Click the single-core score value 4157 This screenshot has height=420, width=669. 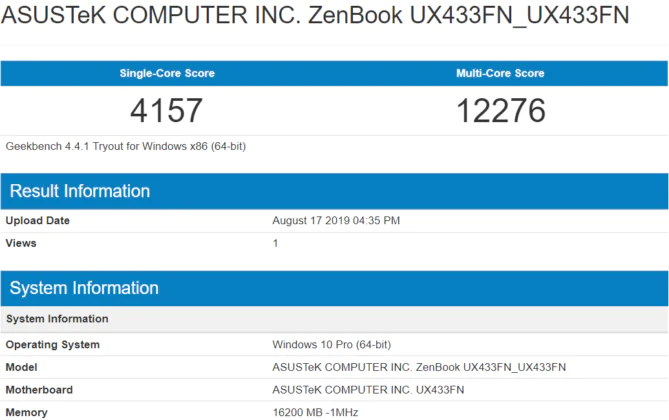[166, 111]
